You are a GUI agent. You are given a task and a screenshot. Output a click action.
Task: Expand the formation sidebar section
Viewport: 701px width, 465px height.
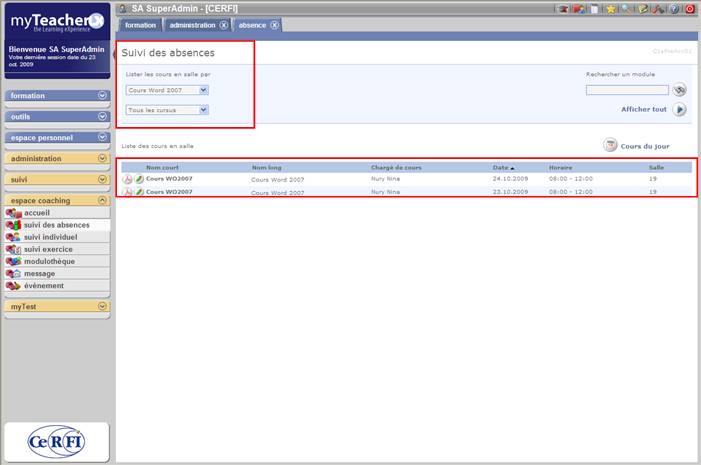[102, 96]
